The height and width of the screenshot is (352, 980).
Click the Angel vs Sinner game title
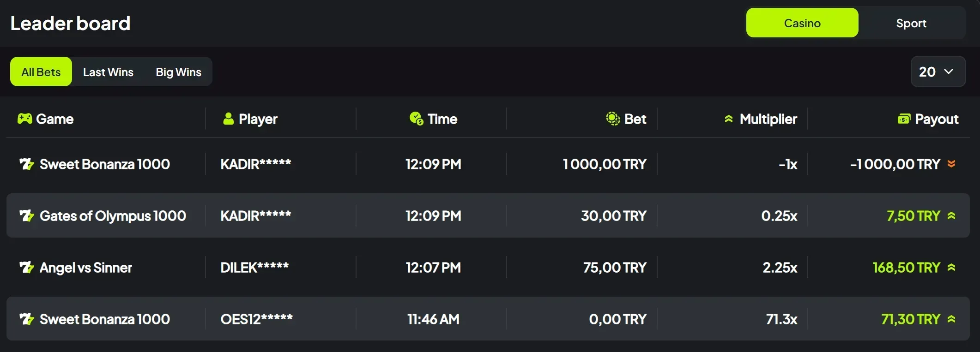point(86,267)
